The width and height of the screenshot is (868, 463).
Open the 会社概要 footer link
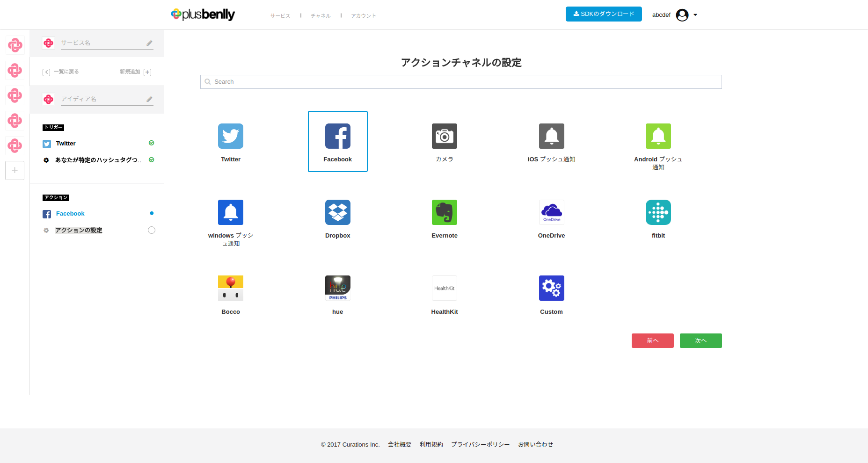[400, 445]
